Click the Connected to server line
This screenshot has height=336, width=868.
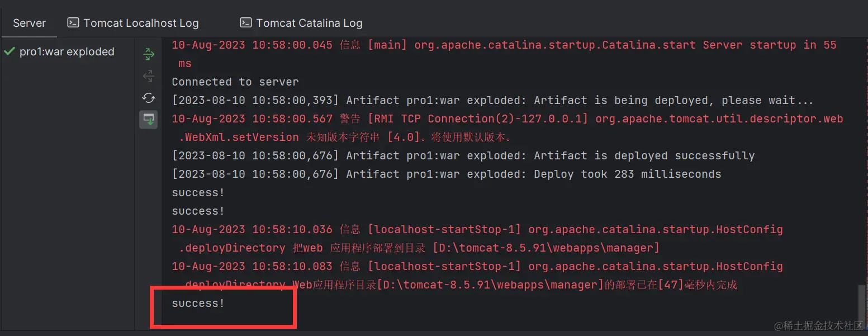(235, 82)
